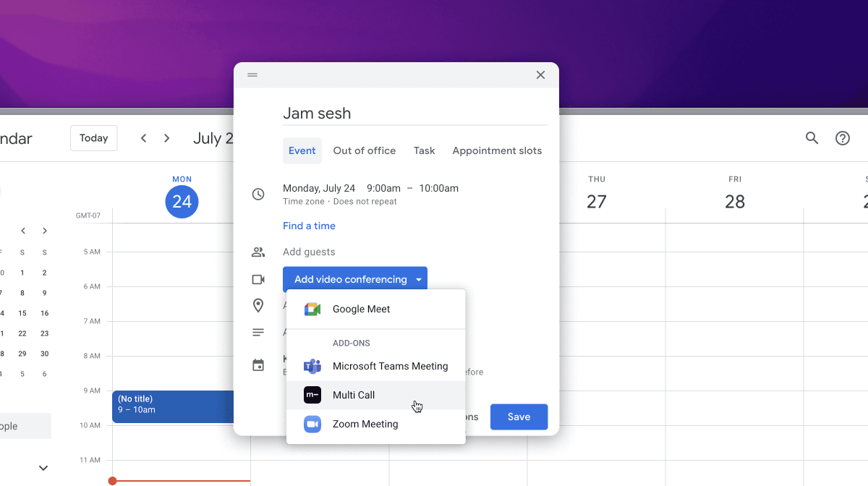Screen dimensions: 868x486
Task: Edit the Jam sesh title field
Action: 415,113
